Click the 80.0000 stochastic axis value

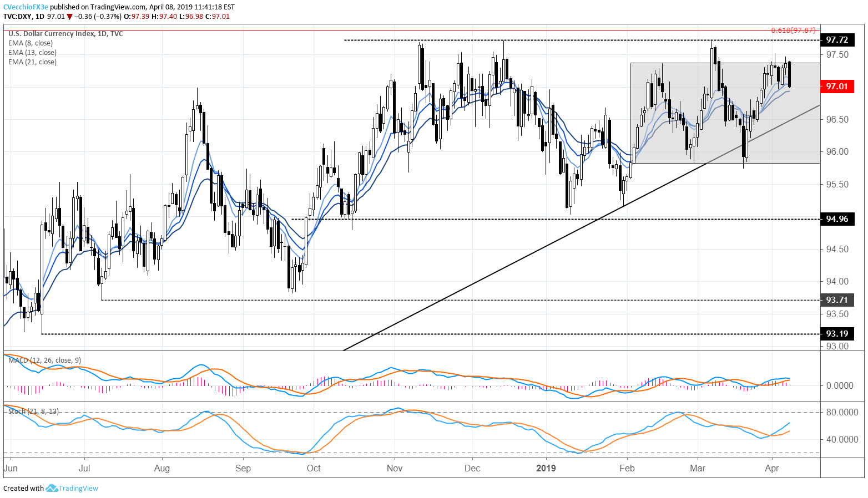pyautogui.click(x=842, y=412)
